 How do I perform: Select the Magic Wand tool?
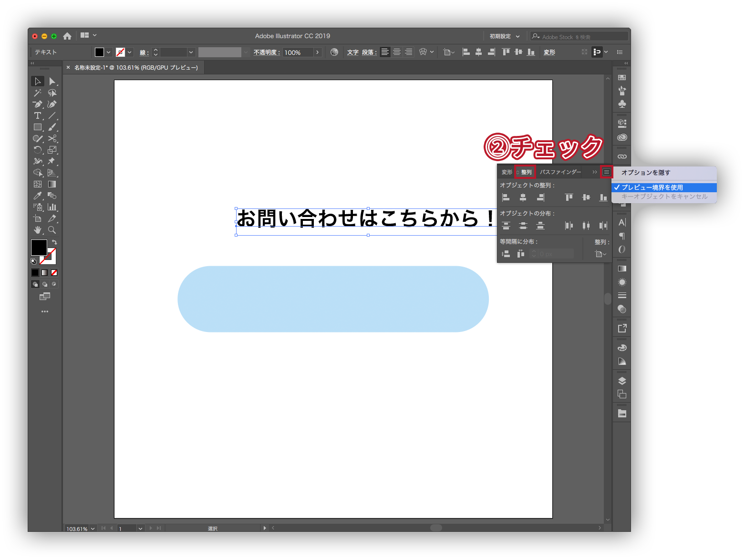click(38, 93)
